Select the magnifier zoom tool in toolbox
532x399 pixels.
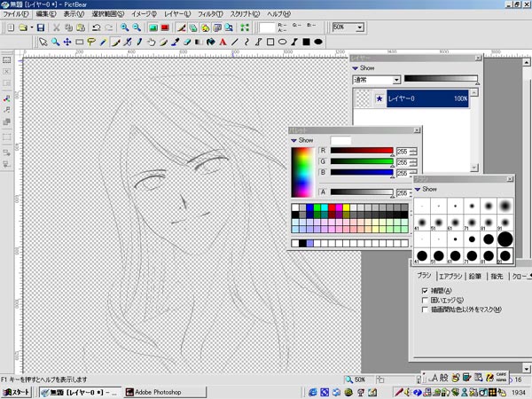pos(54,42)
